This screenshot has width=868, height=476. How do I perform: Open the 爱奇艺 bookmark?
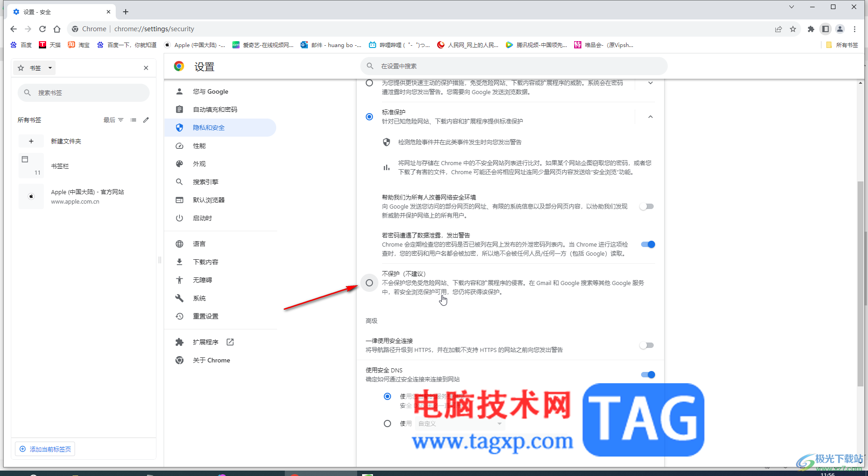click(x=263, y=45)
